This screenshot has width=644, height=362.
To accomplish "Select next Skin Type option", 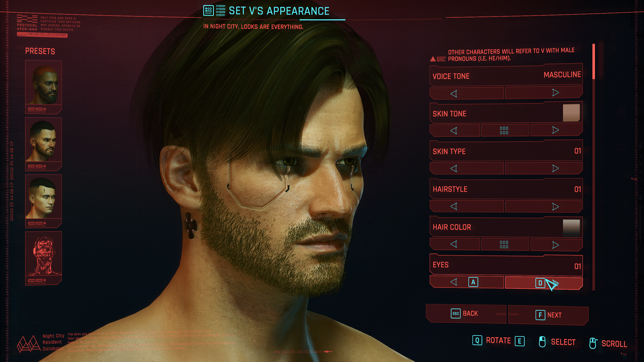I will pos(544,168).
